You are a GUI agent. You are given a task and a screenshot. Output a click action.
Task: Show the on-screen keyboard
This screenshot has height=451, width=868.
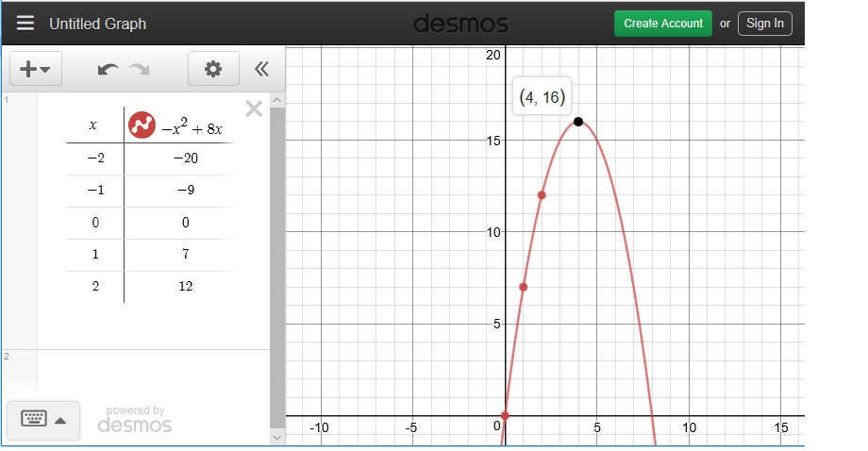pos(34,419)
